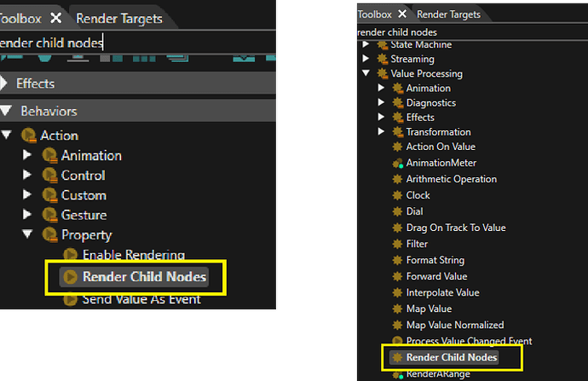The image size is (588, 381).
Task: Collapse the Property node arrow
Action: (27, 234)
